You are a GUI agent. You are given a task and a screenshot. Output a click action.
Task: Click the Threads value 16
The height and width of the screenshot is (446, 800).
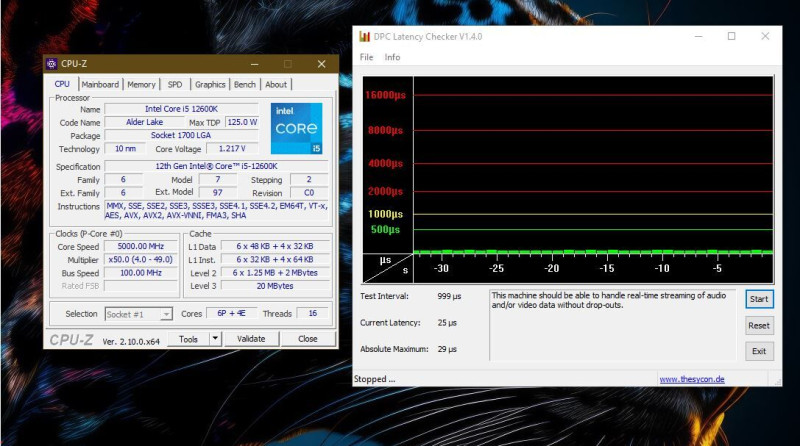coord(313,313)
